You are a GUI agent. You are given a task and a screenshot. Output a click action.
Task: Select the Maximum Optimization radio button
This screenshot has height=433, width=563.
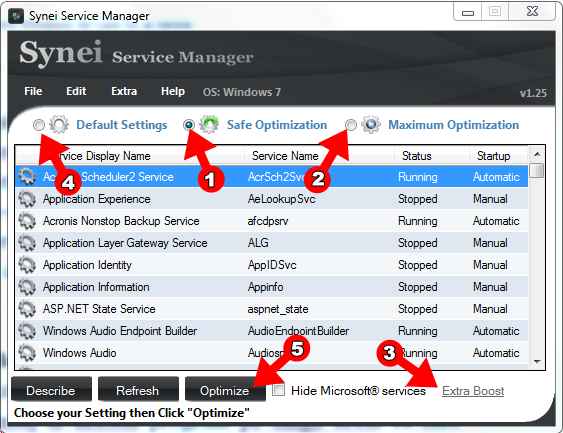click(351, 125)
